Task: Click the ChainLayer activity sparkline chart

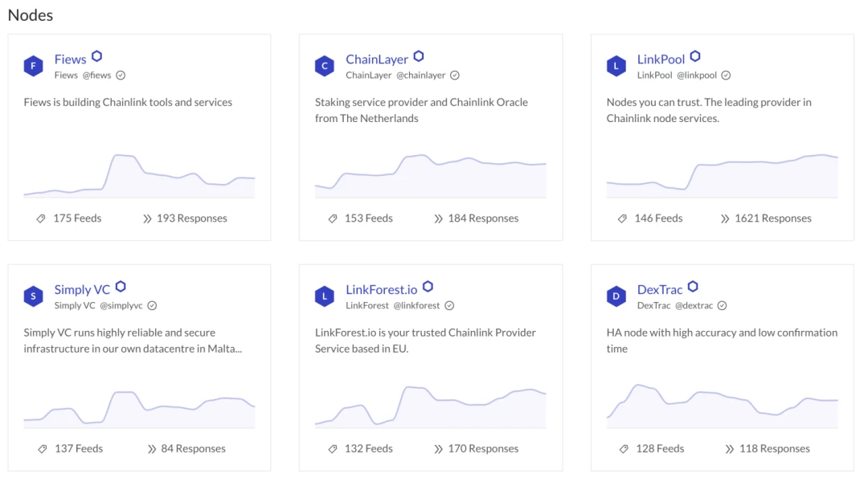Action: (431, 176)
